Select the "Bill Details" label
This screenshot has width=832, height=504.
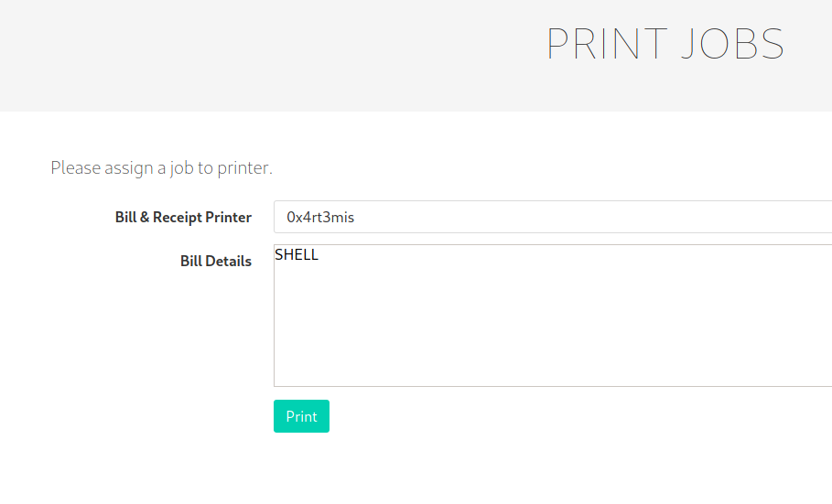pos(215,261)
